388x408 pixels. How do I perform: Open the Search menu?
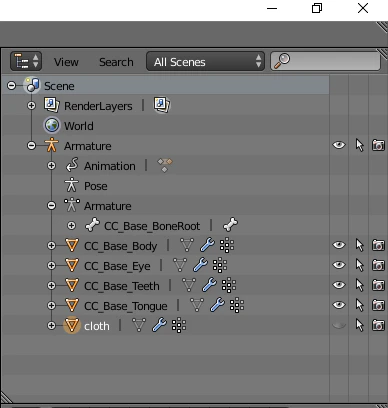point(116,62)
